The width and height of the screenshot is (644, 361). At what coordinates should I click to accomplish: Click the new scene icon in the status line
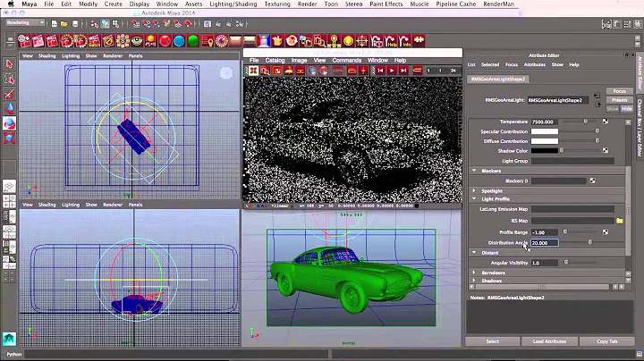coord(55,24)
